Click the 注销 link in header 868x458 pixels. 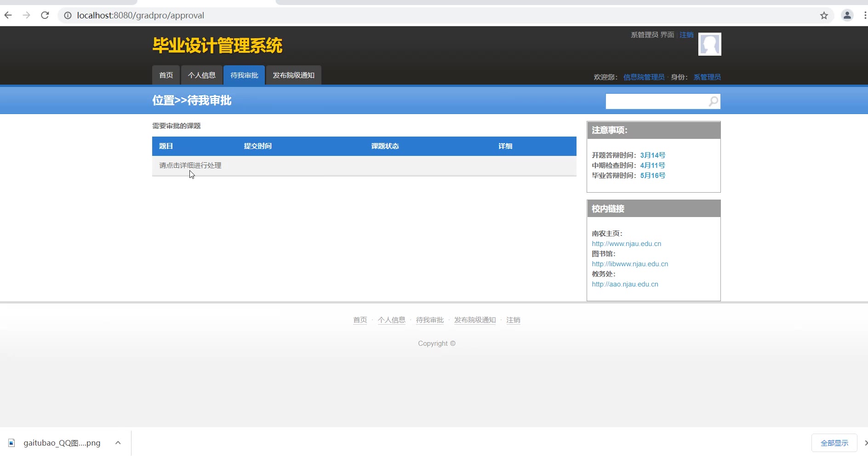click(686, 35)
